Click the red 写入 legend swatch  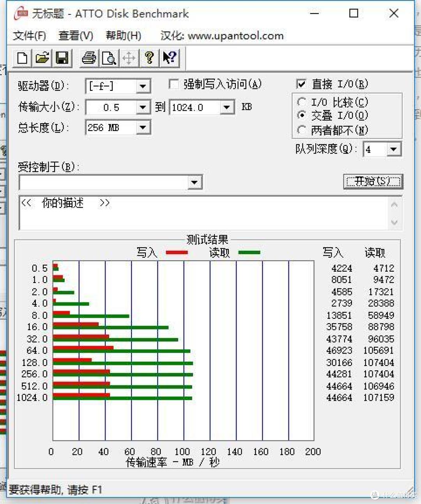click(177, 253)
